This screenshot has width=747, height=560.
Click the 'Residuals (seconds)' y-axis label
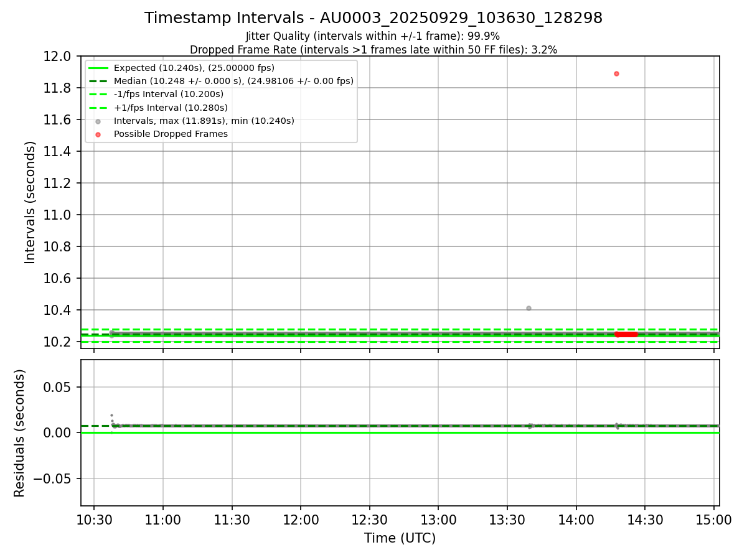click(20, 433)
